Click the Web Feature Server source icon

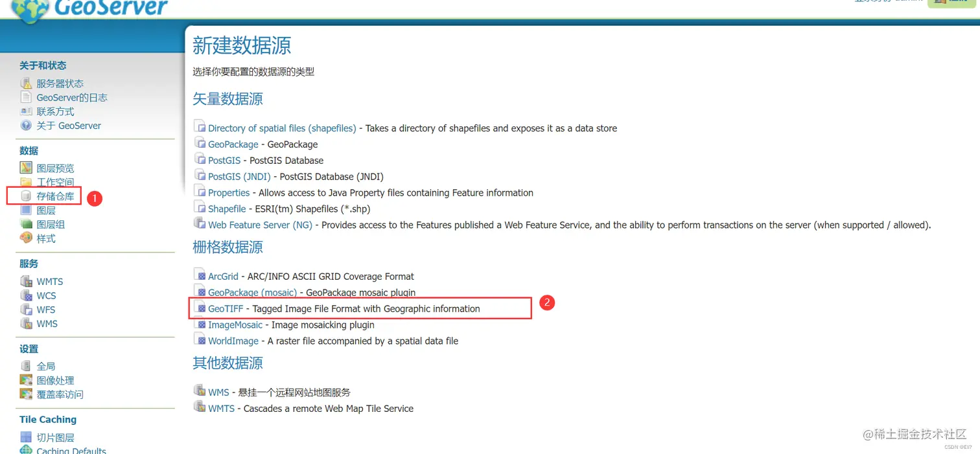pyautogui.click(x=200, y=223)
